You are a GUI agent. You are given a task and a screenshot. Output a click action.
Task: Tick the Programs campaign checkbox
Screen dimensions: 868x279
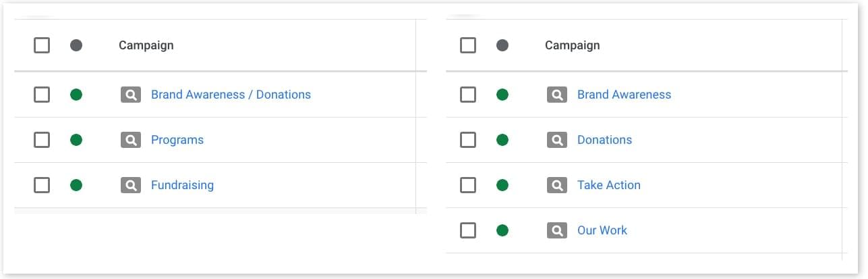click(42, 140)
